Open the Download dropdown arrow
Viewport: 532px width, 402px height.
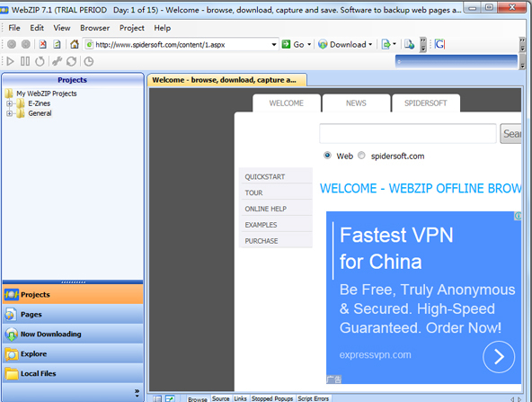coord(370,44)
